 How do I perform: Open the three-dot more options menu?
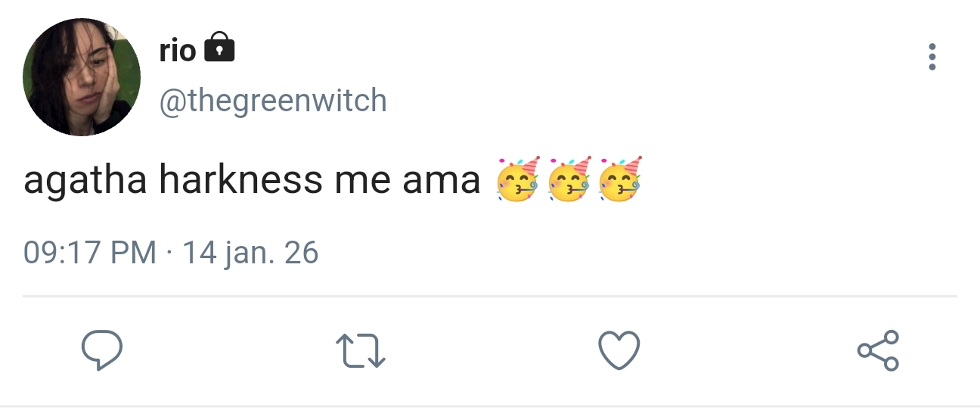click(932, 58)
